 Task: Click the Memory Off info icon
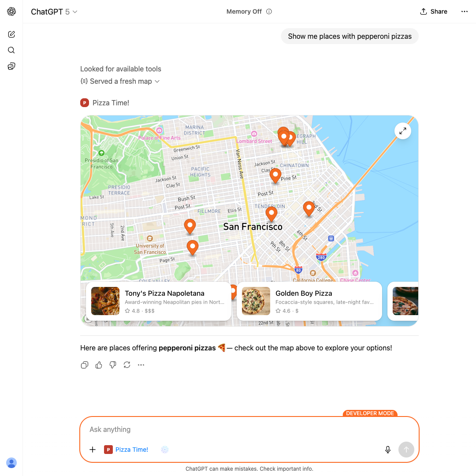(269, 11)
